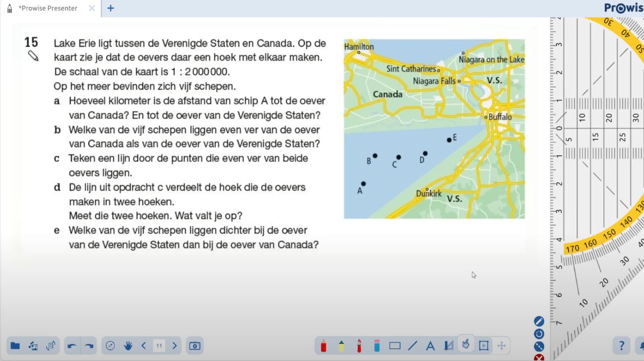Open a new tab with plus
This screenshot has height=361, width=644.
click(110, 8)
